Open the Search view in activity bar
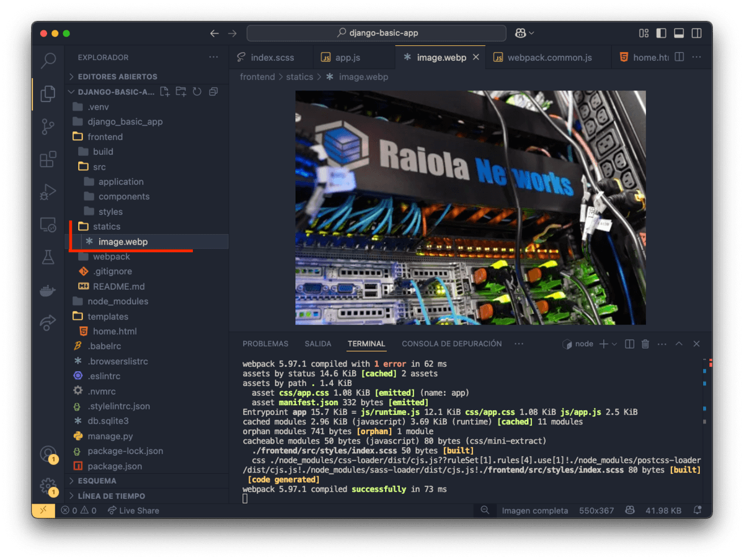Image resolution: width=744 pixels, height=560 pixels. (48, 60)
